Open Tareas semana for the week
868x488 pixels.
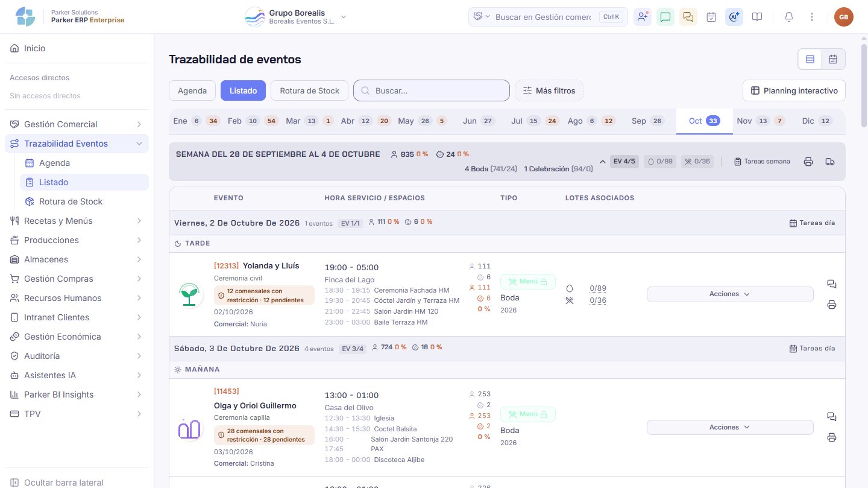point(762,162)
